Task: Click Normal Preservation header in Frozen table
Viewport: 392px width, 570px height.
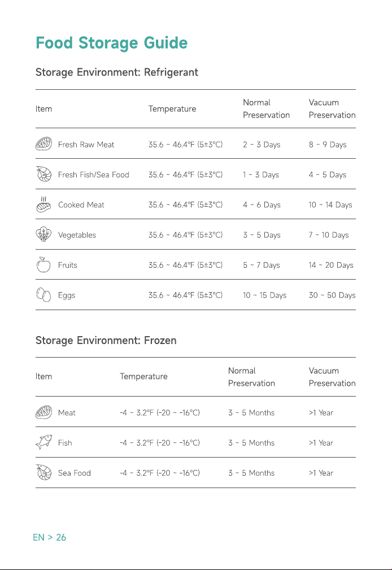Action: click(x=251, y=377)
